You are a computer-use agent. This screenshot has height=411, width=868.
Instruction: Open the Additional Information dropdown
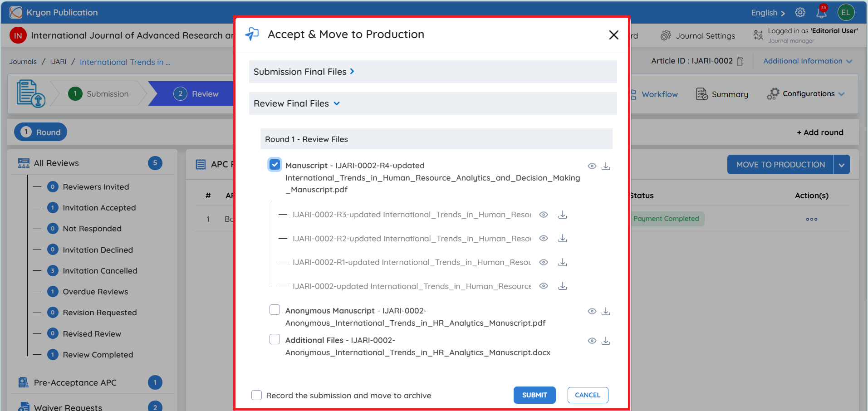point(808,61)
